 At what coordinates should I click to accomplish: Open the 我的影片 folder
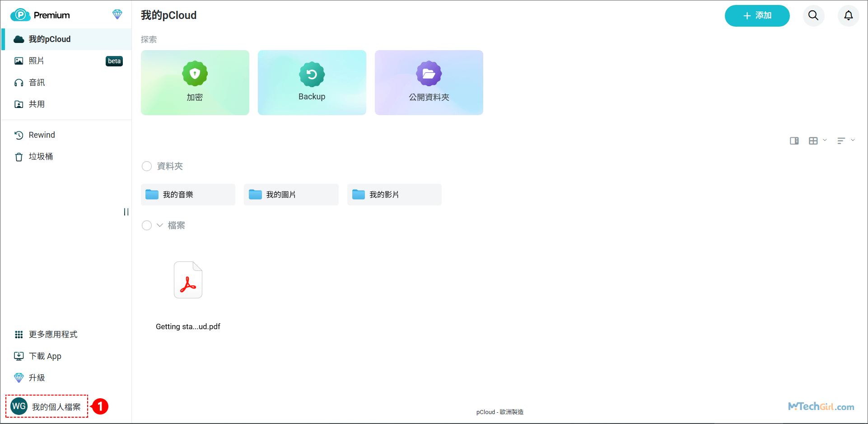[394, 195]
